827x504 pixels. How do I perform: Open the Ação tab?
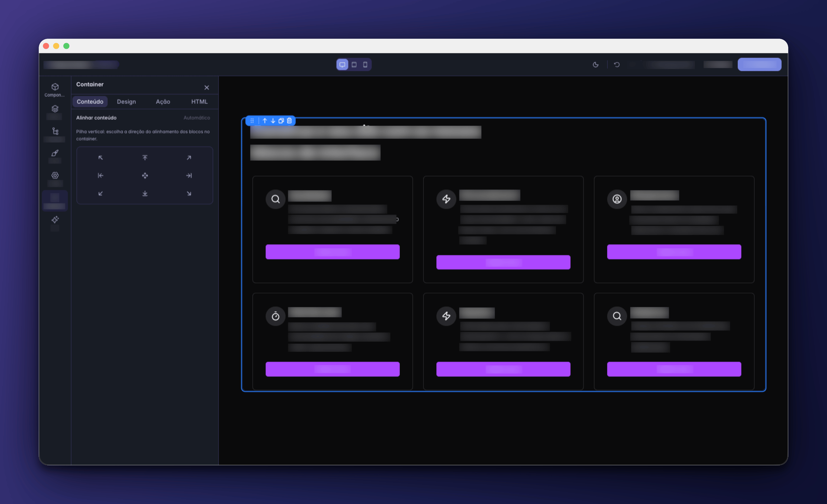point(163,102)
